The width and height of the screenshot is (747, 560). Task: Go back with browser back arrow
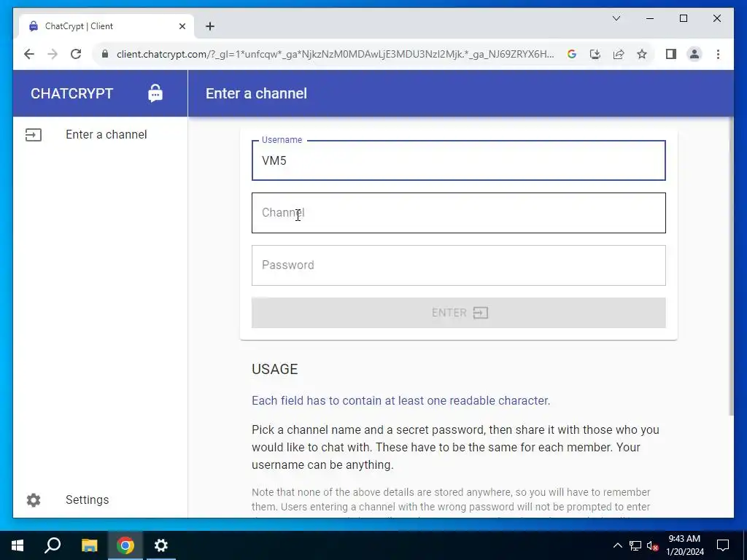point(29,54)
